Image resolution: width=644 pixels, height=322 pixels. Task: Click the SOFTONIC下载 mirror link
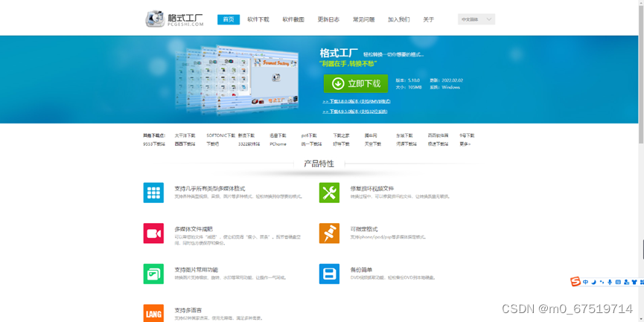[x=221, y=135]
